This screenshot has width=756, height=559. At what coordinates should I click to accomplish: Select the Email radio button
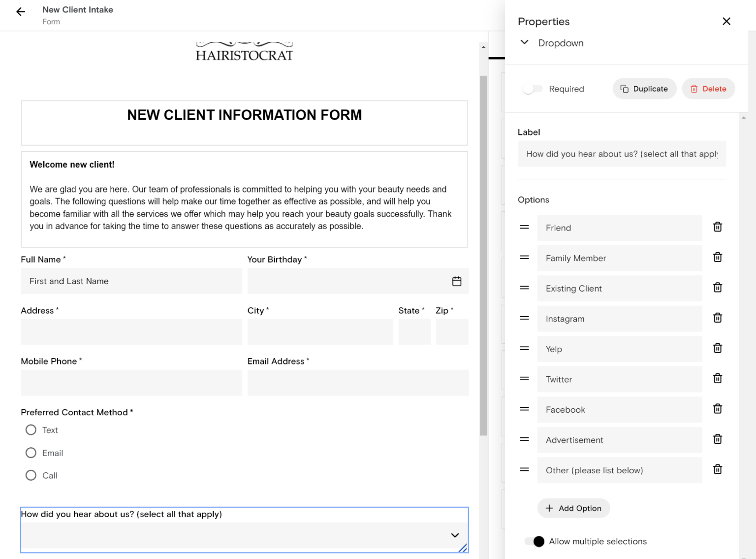point(31,453)
